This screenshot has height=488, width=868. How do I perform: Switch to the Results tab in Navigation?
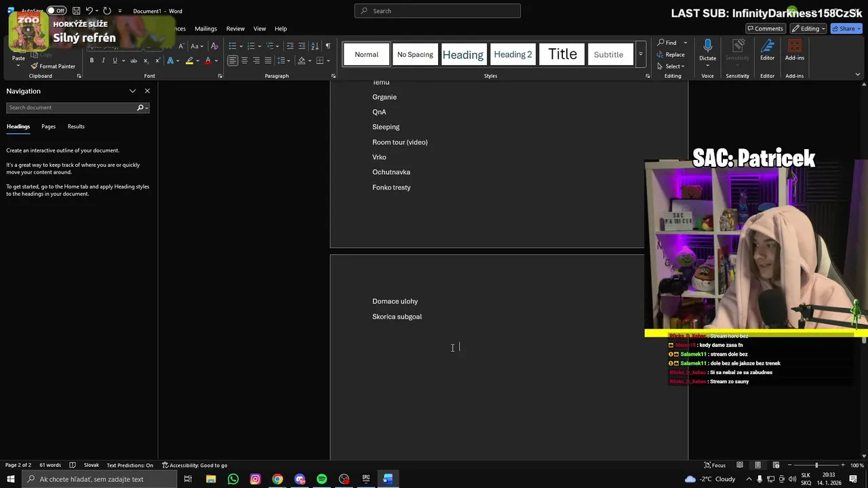tap(76, 126)
